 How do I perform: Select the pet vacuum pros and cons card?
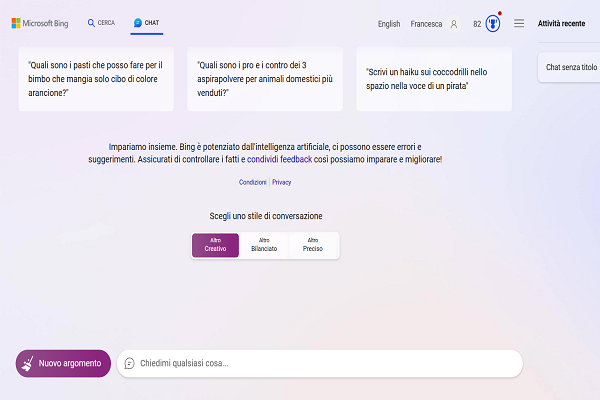coord(265,78)
